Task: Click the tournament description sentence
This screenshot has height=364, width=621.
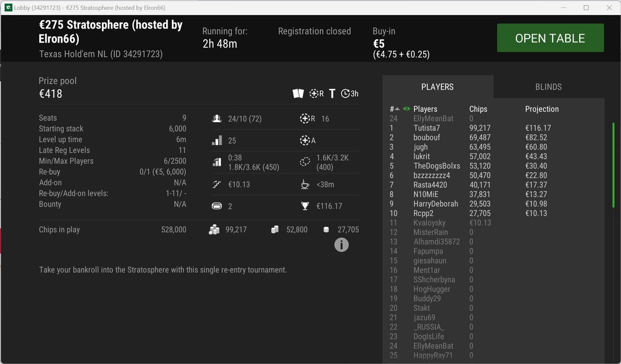Action: 163,270
